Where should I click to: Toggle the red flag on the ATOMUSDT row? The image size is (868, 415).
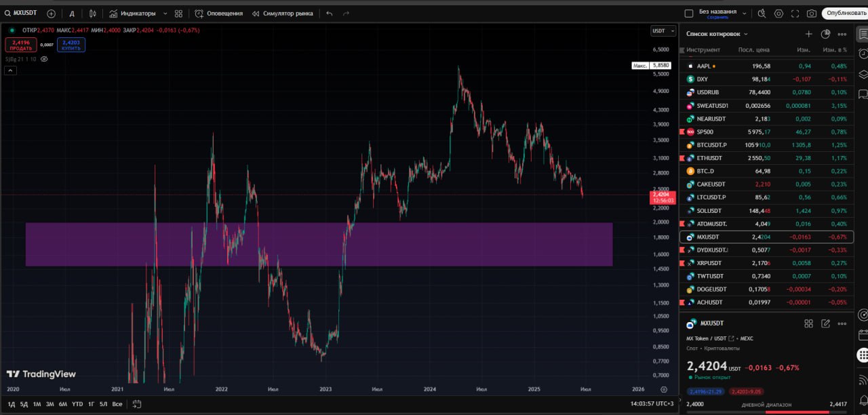(x=682, y=224)
